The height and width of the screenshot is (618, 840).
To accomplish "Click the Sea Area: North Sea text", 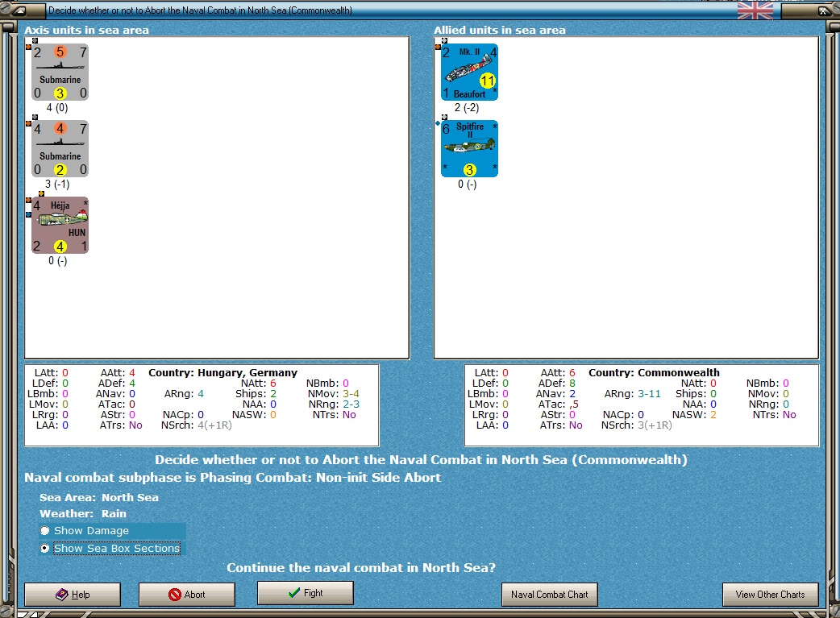I will pyautogui.click(x=99, y=497).
